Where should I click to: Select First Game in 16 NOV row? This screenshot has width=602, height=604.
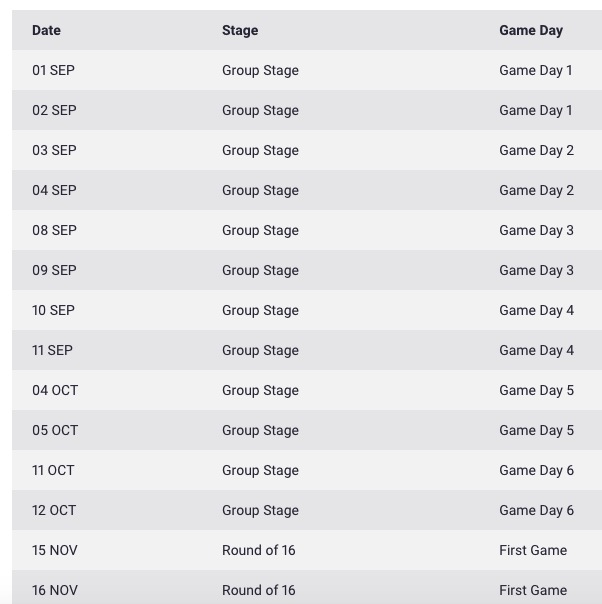pyautogui.click(x=533, y=590)
